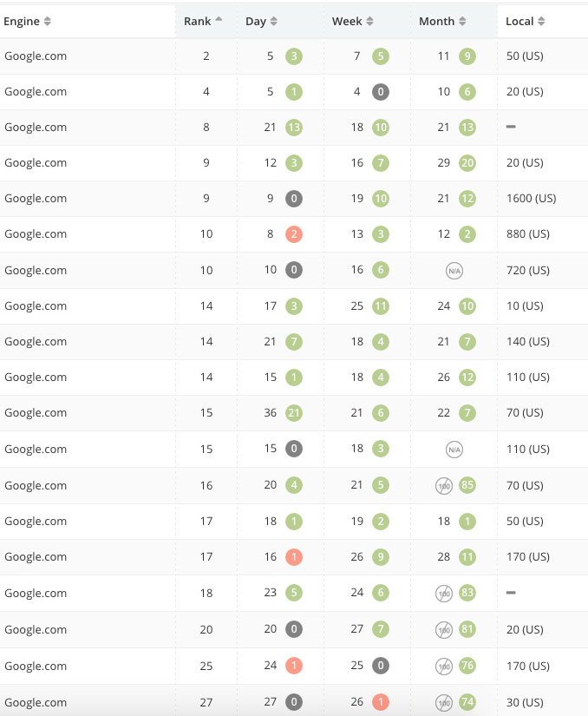
Task: Click the green 76 Month change badge
Action: 467,666
